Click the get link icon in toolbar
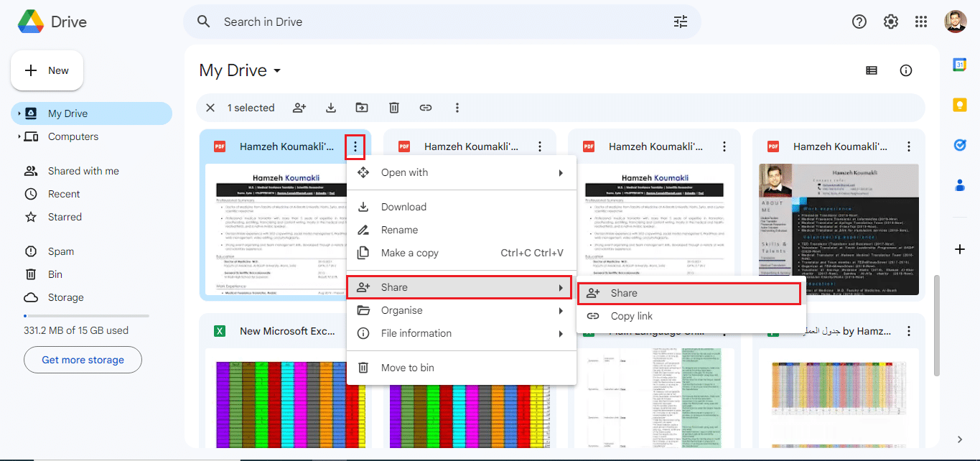Screen dimensions: 980x461 tap(426, 108)
